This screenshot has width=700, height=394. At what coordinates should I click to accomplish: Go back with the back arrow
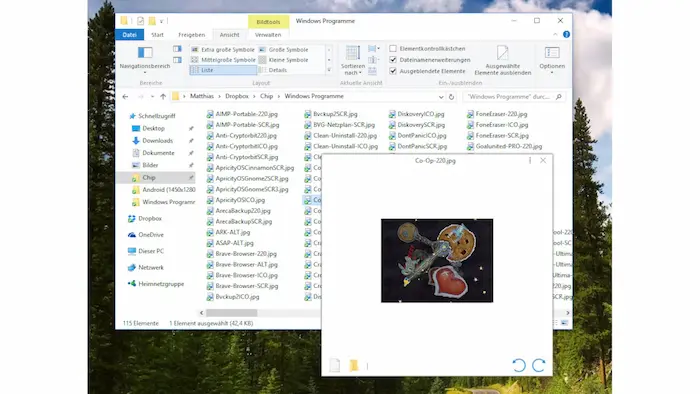point(125,96)
